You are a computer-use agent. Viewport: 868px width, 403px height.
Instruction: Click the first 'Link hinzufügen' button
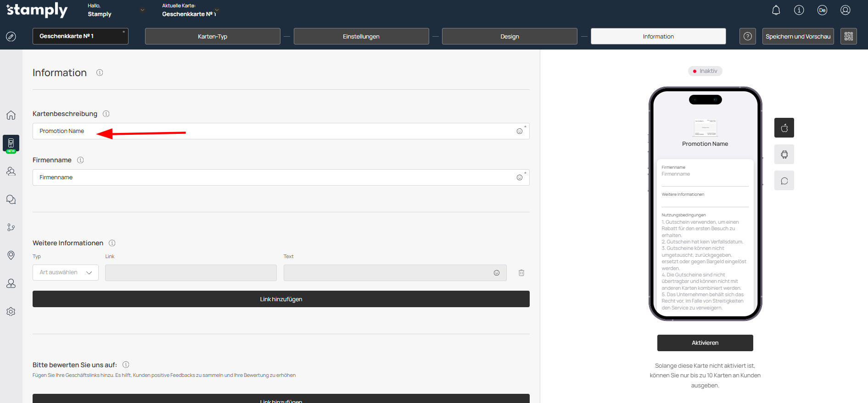[x=281, y=299]
